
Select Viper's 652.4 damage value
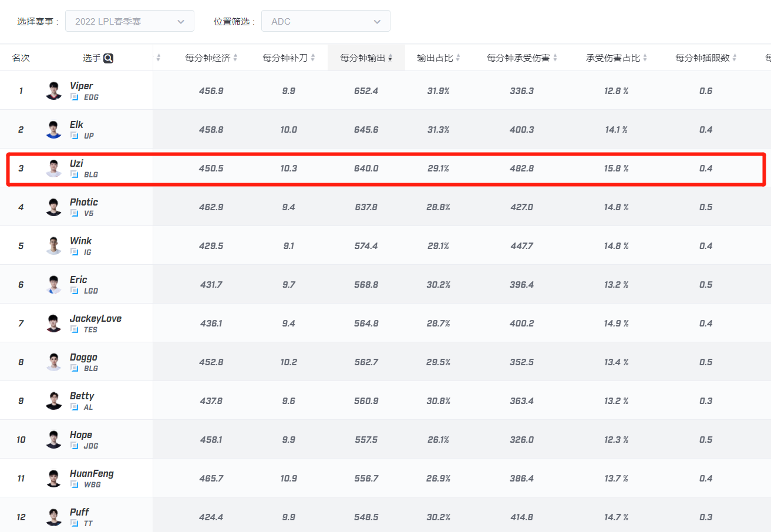(x=366, y=91)
